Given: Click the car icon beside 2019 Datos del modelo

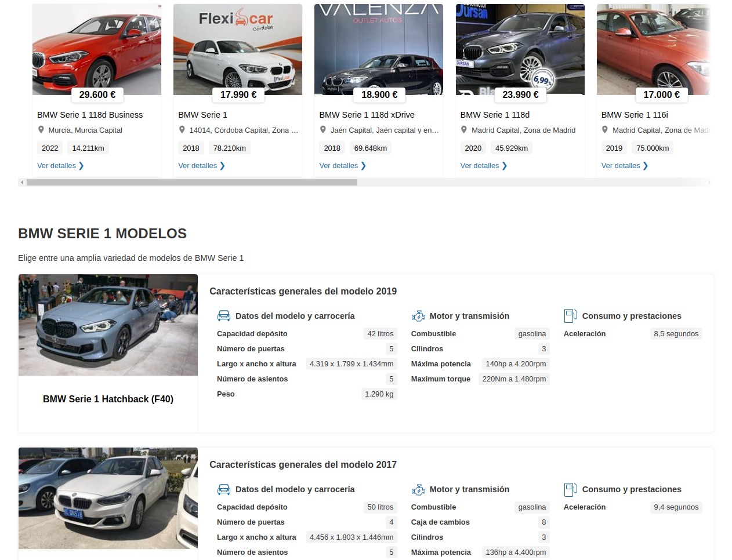Looking at the screenshot, I should click(223, 316).
